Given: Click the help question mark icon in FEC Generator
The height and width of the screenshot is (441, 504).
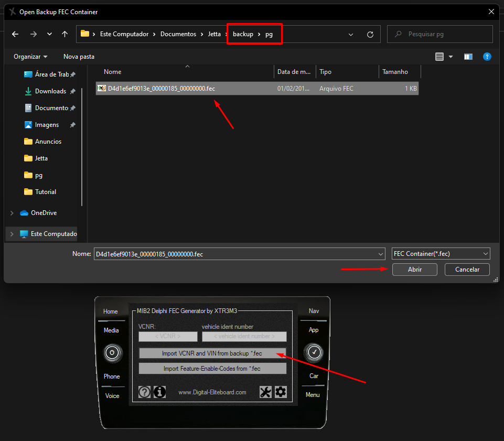Looking at the screenshot, I should [x=144, y=392].
